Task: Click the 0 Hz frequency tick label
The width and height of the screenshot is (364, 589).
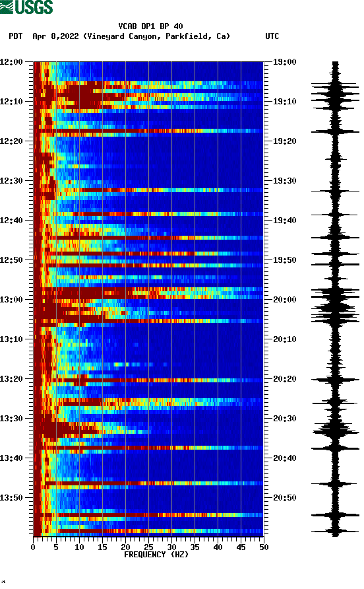Action: click(33, 547)
